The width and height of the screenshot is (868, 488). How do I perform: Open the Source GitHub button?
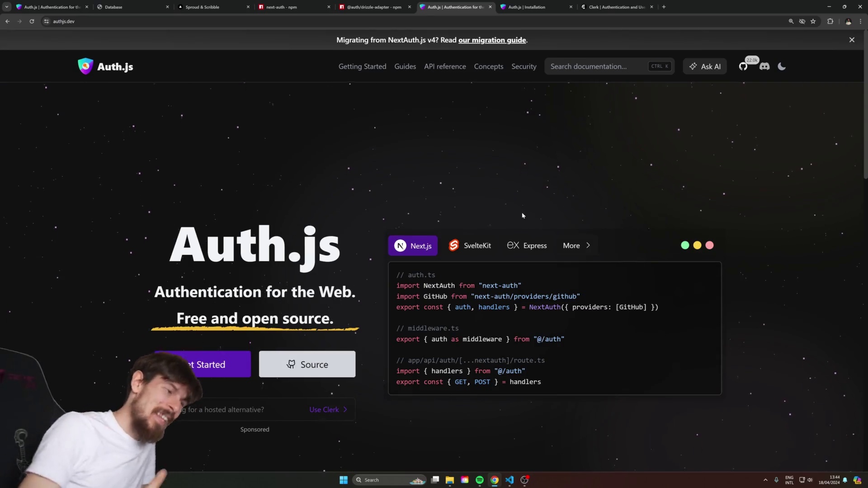tap(307, 364)
